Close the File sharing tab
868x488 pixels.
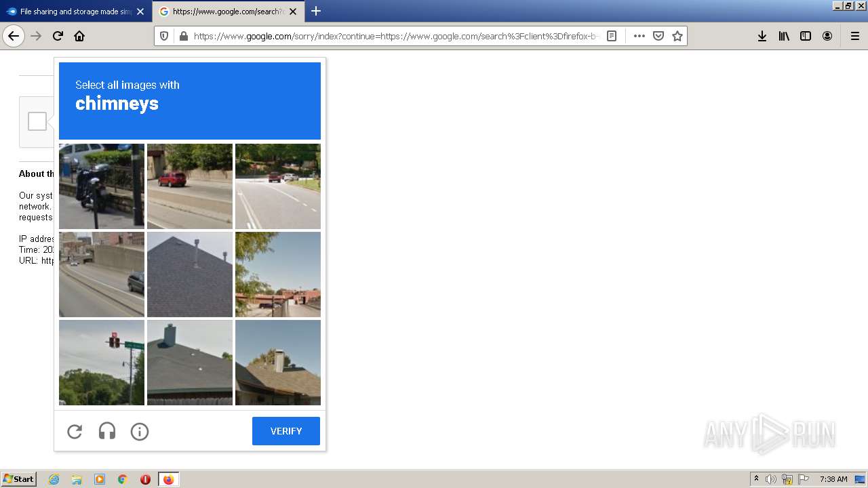pos(140,12)
